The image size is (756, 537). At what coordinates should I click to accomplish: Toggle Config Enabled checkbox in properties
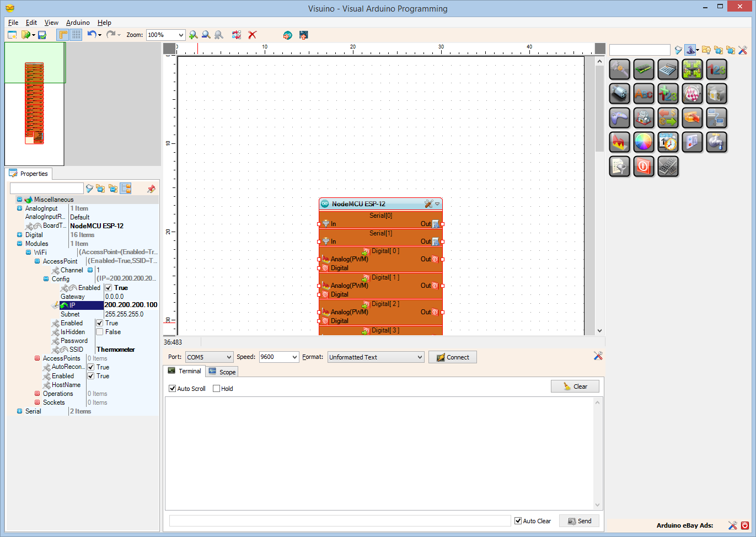click(109, 288)
